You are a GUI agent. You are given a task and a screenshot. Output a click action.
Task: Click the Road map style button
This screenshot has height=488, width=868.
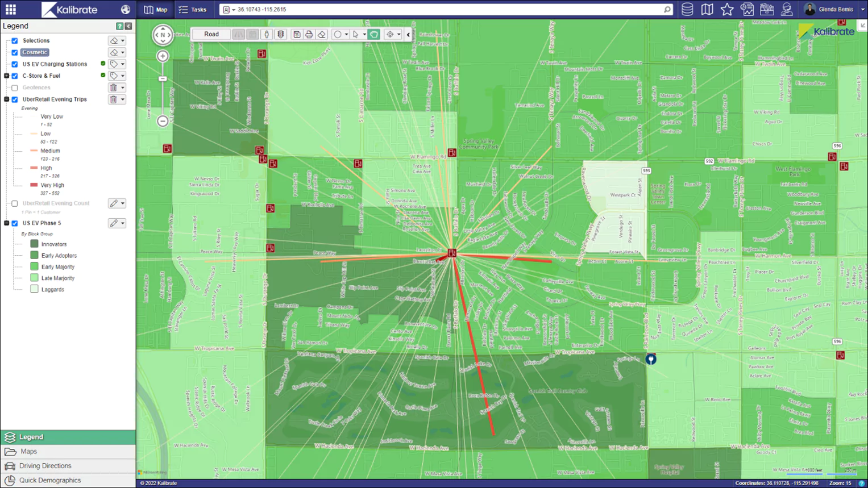(x=211, y=34)
